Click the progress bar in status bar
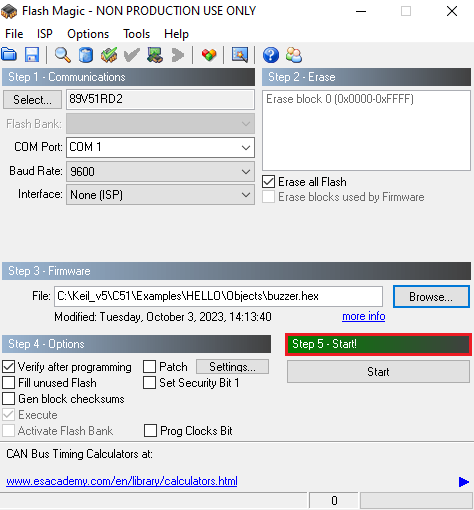 416,501
